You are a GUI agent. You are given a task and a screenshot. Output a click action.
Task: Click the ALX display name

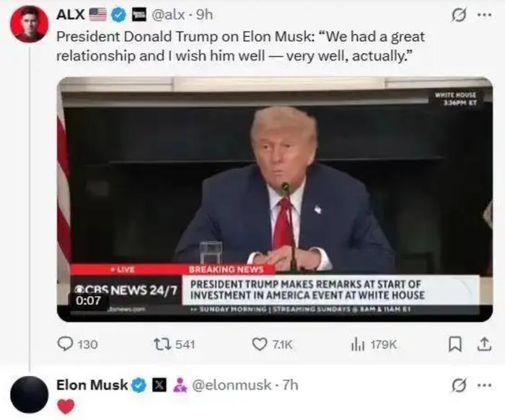[x=71, y=15]
